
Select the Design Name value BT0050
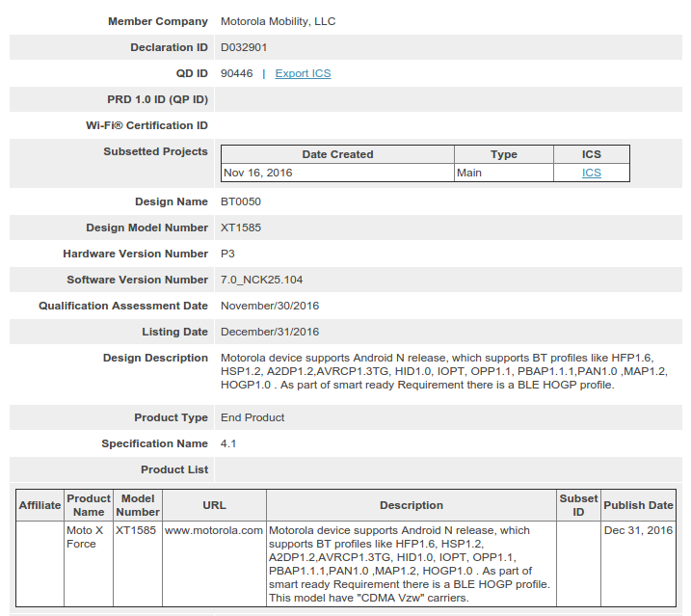(x=241, y=201)
